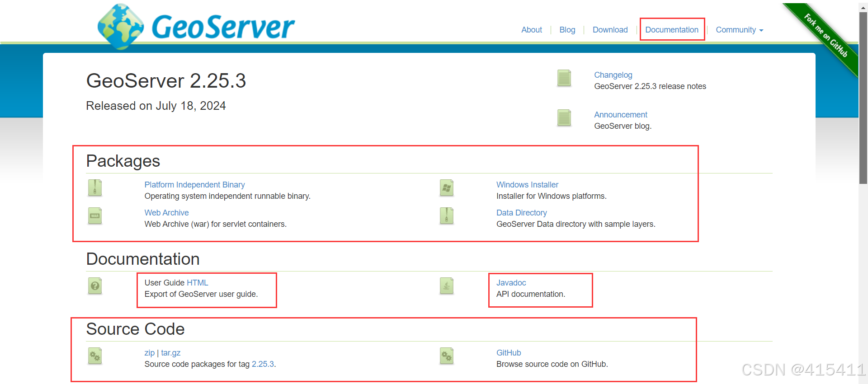
Task: Click the 'Released on July 18, 2024' text
Action: click(156, 106)
